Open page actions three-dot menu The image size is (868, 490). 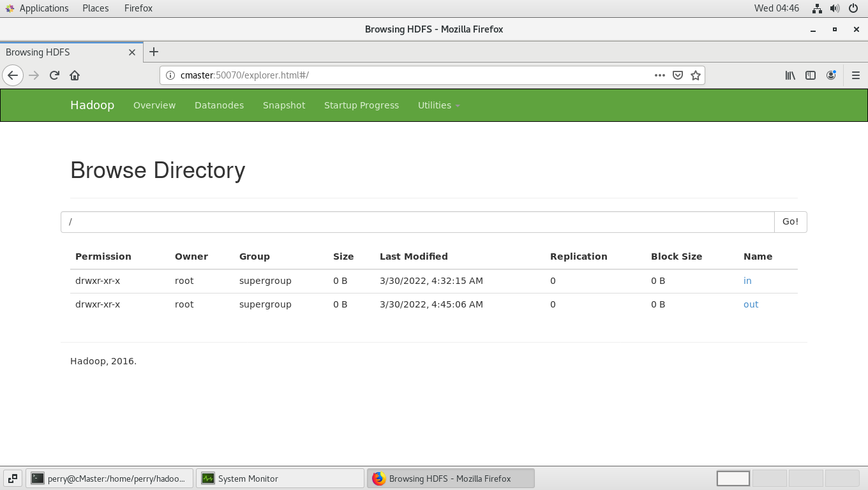pyautogui.click(x=660, y=75)
